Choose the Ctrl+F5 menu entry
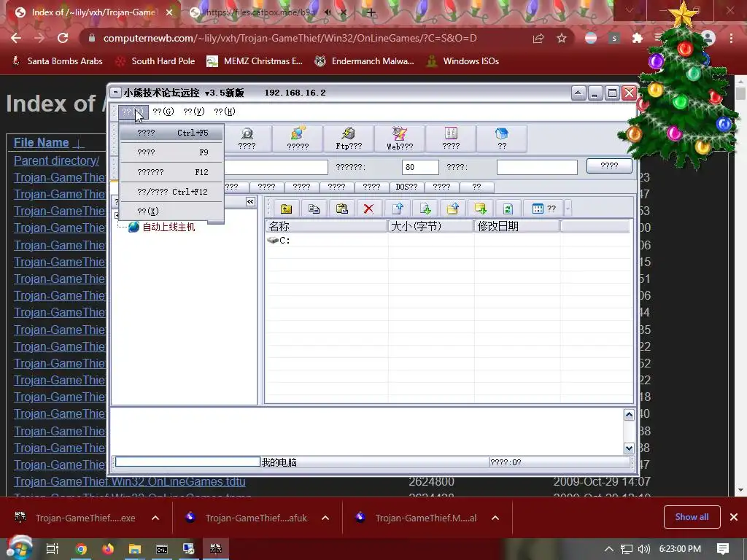Viewport: 747px width, 560px height. click(171, 133)
